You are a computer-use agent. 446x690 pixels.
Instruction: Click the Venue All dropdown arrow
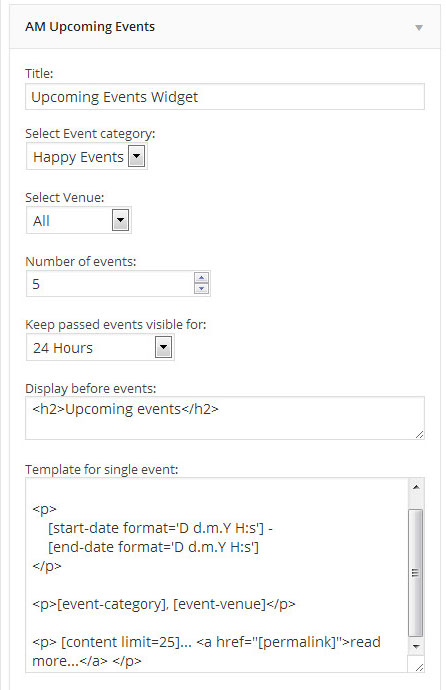point(121,220)
